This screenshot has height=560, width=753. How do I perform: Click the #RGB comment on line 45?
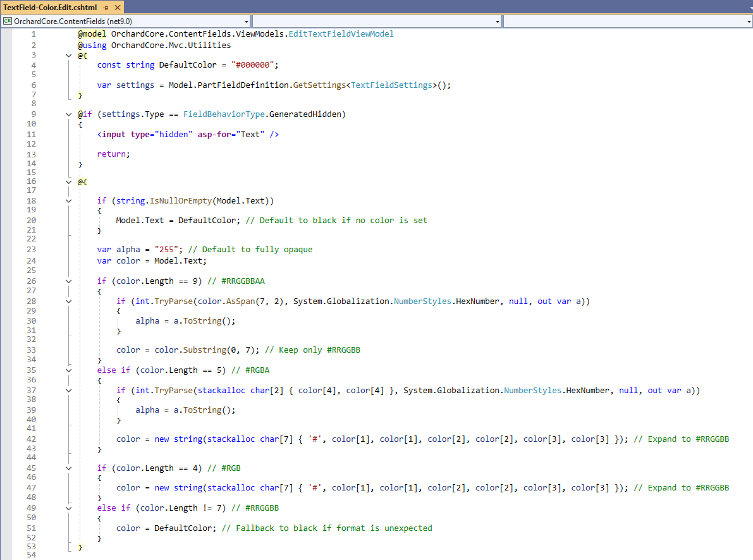pyautogui.click(x=224, y=468)
